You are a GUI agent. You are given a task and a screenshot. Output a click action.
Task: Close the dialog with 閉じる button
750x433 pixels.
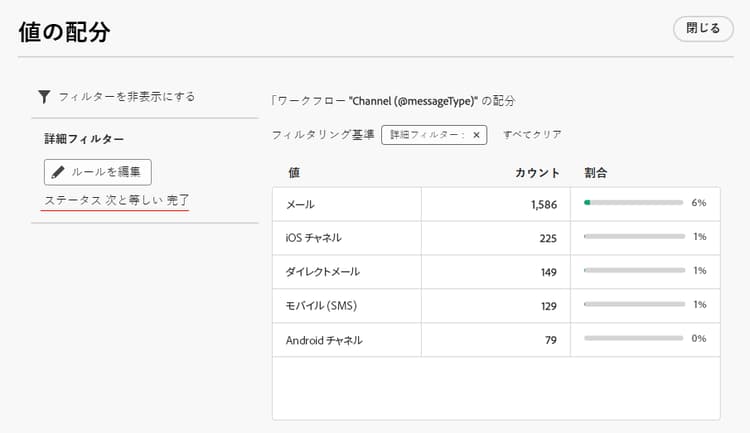tap(703, 29)
